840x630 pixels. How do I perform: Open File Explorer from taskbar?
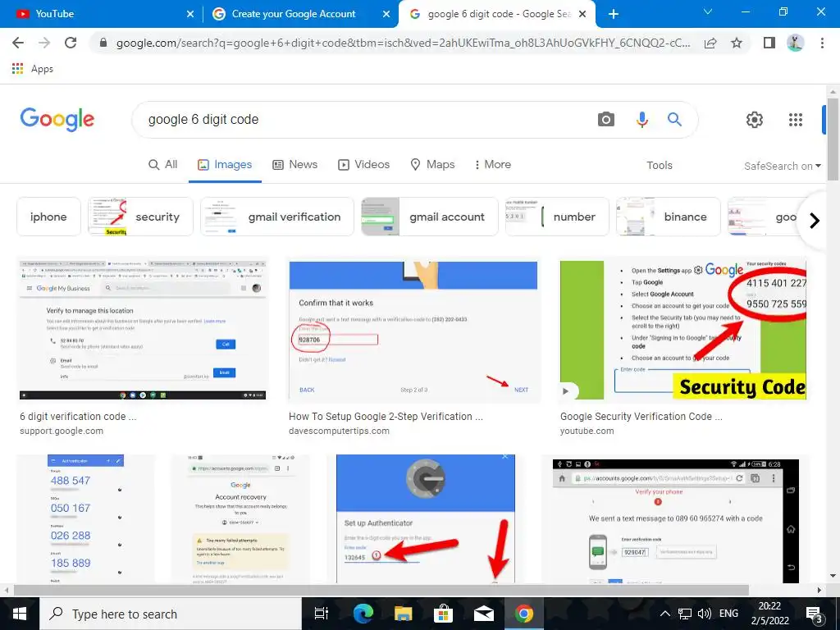click(404, 614)
